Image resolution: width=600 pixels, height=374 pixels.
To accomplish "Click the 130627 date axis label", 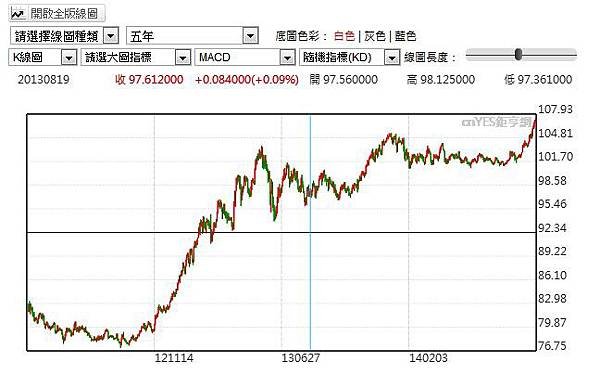I will [301, 358].
